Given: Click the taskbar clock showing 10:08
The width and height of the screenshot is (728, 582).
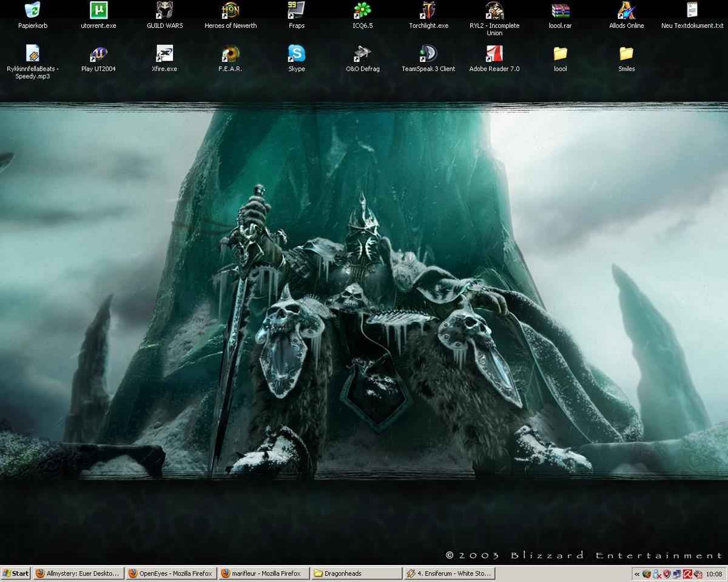Looking at the screenshot, I should [714, 574].
